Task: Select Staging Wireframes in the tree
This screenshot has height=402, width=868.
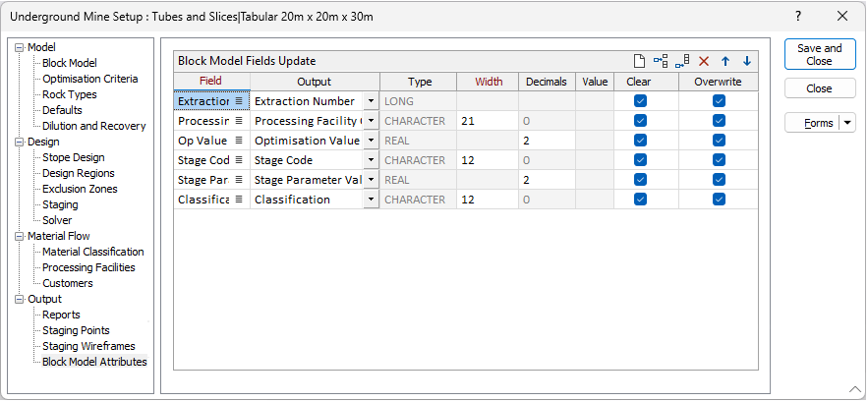Action: point(88,346)
